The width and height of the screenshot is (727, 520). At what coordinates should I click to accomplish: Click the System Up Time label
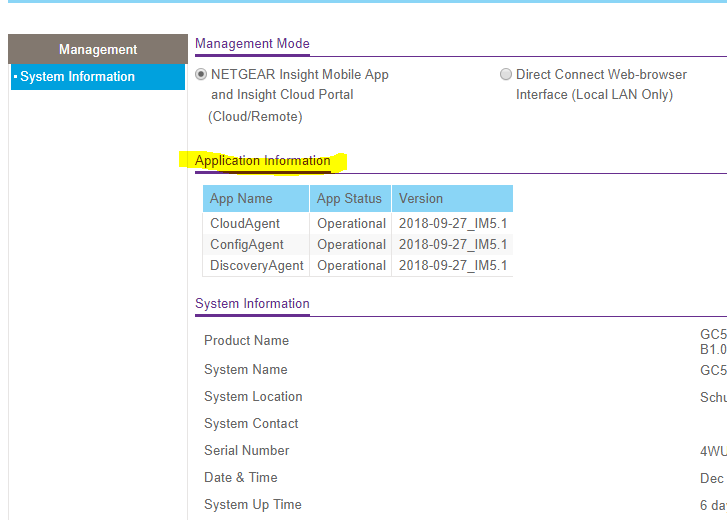pyautogui.click(x=253, y=505)
